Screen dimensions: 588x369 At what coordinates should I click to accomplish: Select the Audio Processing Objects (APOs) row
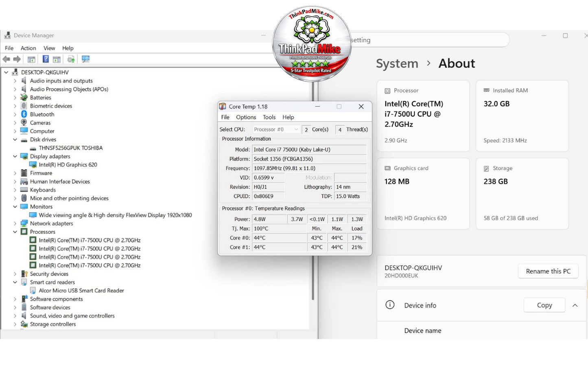tap(69, 89)
